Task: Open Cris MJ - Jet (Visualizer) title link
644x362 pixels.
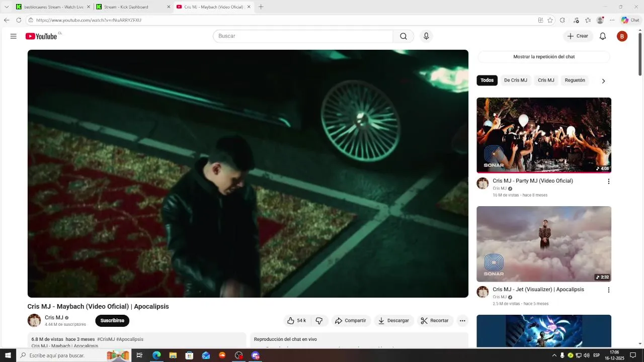Action: click(x=538, y=290)
